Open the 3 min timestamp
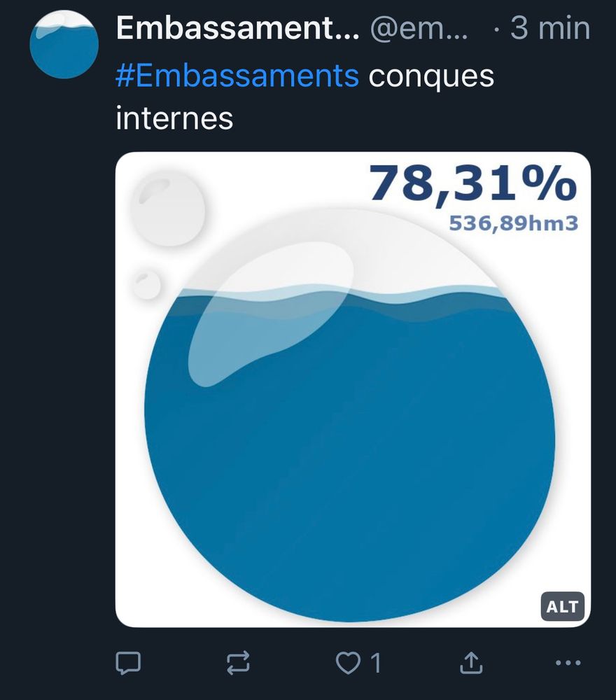616x700 pixels. pos(550,28)
